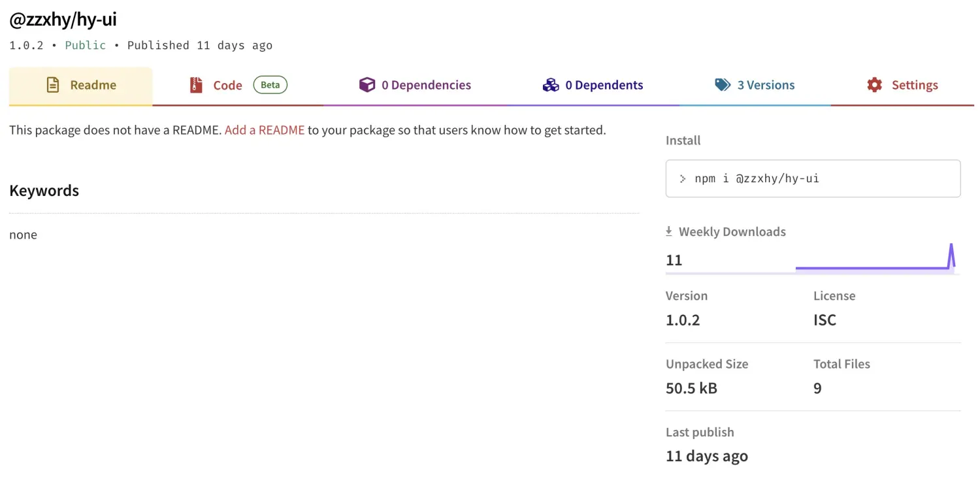The height and width of the screenshot is (477, 980).
Task: Click the Versions tags icon
Action: click(723, 85)
